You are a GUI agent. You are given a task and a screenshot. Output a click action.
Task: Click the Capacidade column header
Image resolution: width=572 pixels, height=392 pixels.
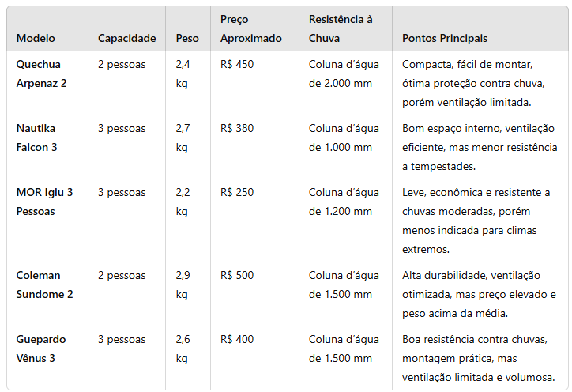(126, 38)
